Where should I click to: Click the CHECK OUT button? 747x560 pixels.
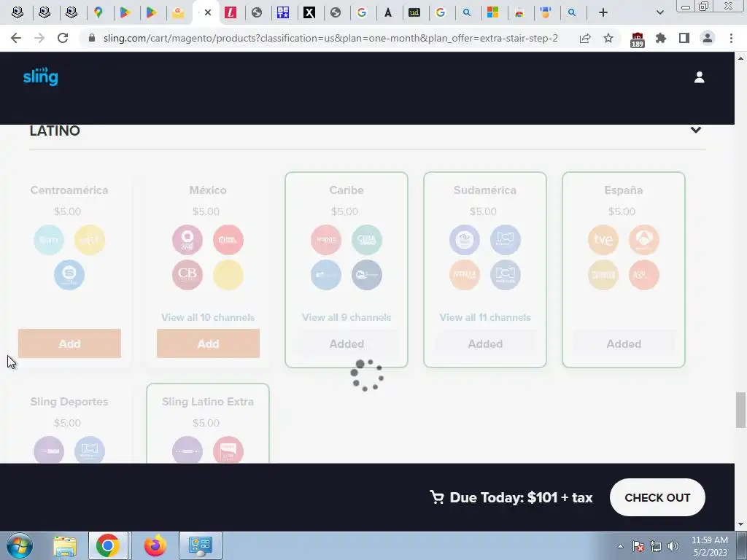(657, 497)
